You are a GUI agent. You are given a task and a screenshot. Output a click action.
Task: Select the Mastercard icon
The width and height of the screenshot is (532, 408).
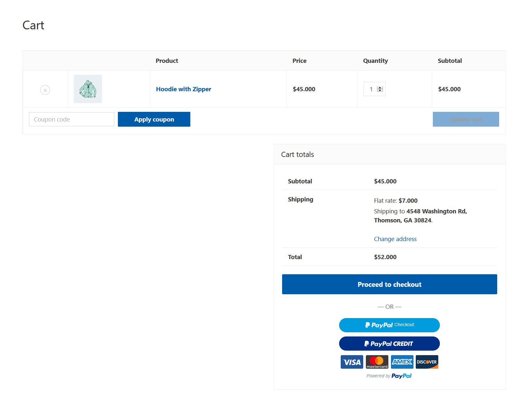coord(377,362)
